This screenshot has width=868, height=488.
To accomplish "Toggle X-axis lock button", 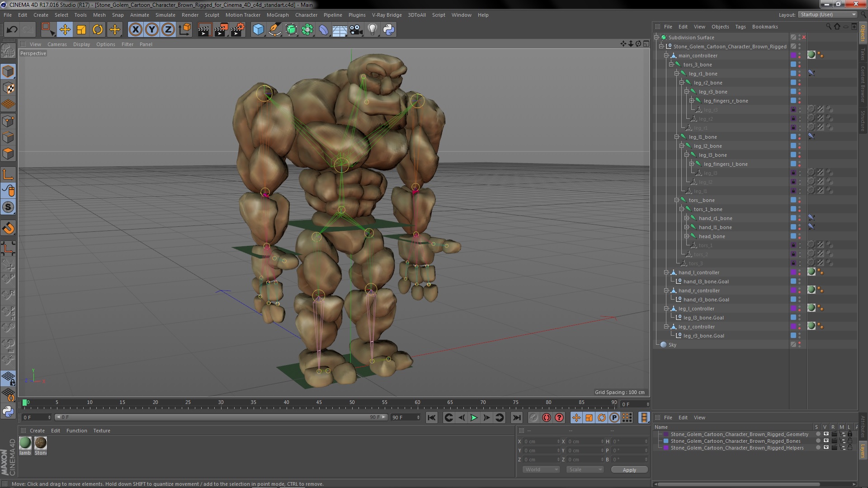I will tap(135, 30).
